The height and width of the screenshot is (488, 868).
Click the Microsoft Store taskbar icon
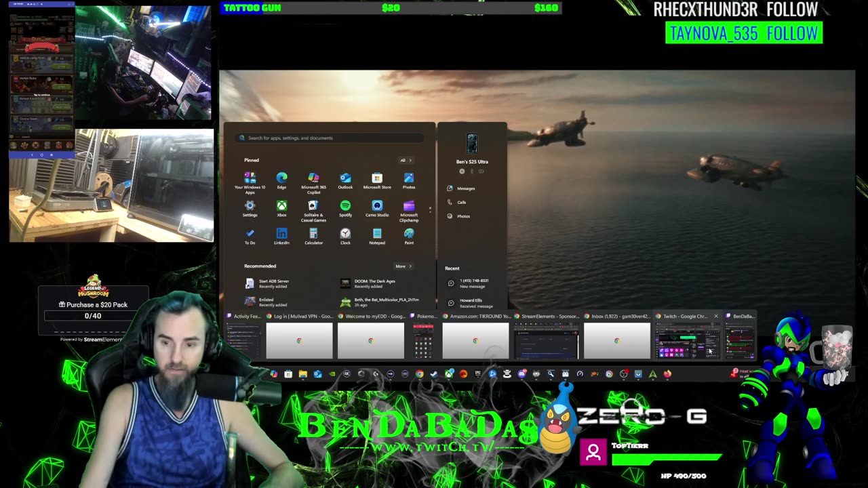(x=288, y=373)
